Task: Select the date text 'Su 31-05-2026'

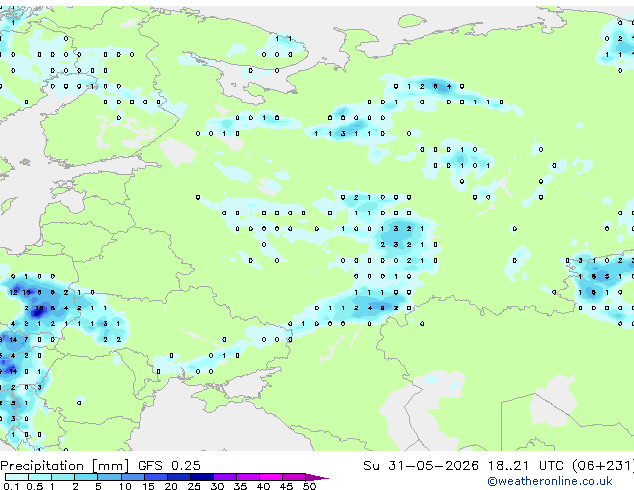Action: pyautogui.click(x=421, y=466)
